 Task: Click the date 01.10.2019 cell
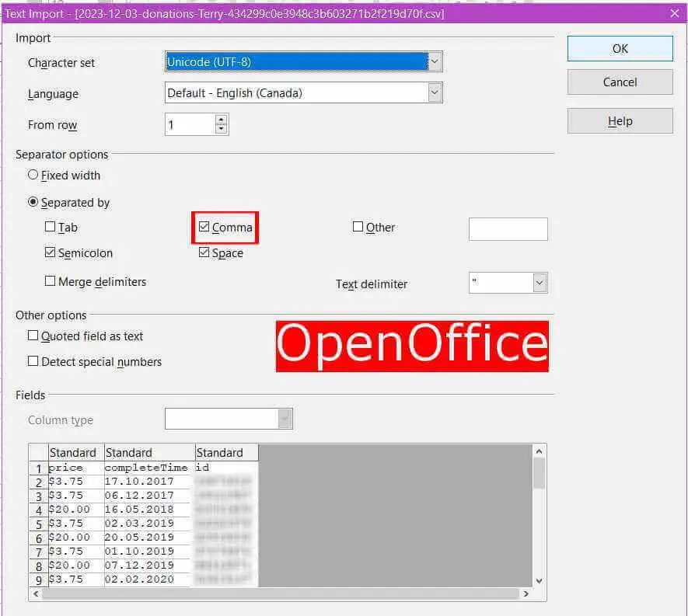(x=149, y=552)
